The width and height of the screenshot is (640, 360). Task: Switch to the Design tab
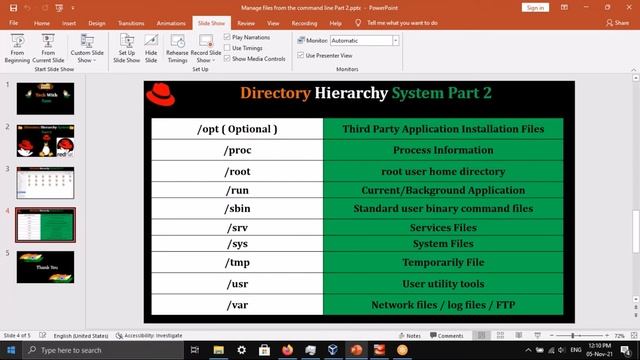97,23
